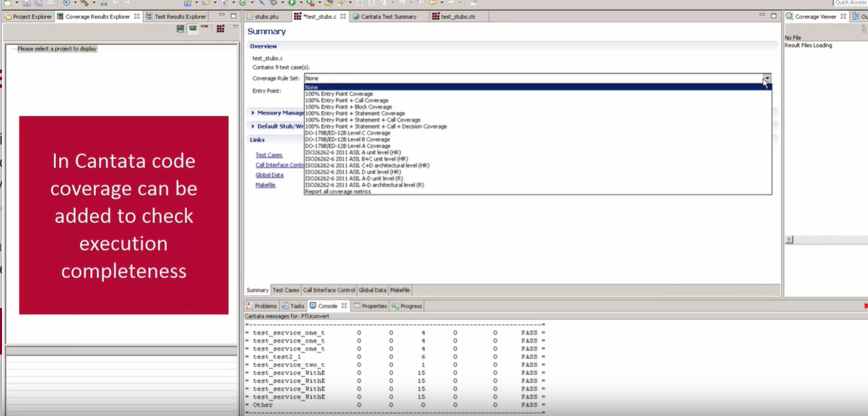Select ISO26262-6 ASIL B+C unit level (HR)

pyautogui.click(x=538, y=159)
